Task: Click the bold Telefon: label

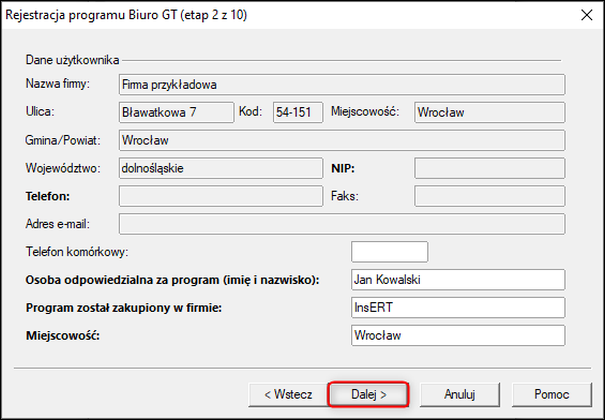Action: click(x=47, y=196)
